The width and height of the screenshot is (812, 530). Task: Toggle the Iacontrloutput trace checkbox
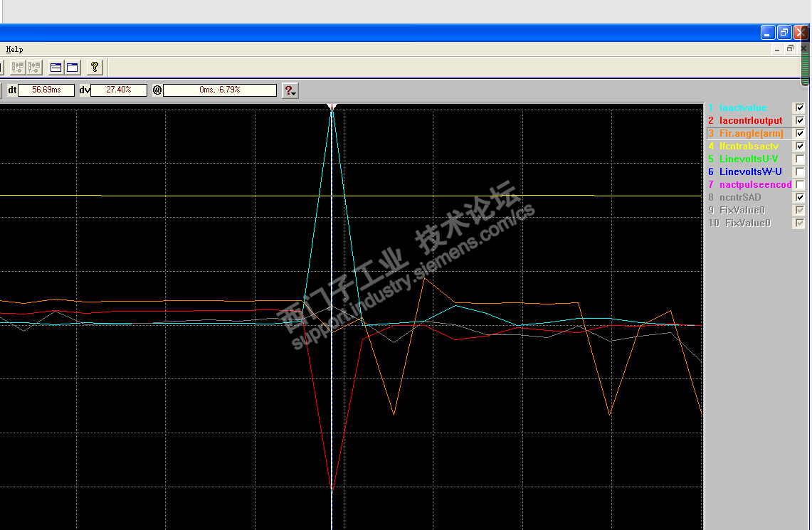pyautogui.click(x=800, y=121)
